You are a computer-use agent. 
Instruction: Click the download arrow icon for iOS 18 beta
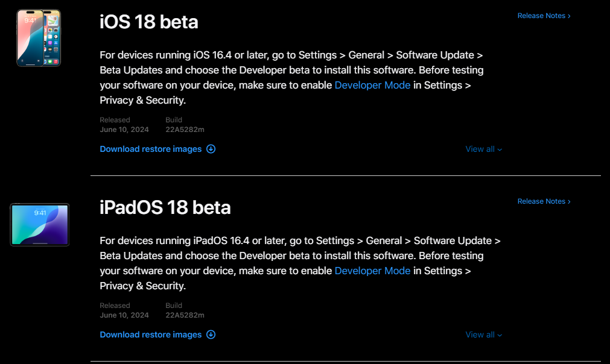tap(211, 149)
